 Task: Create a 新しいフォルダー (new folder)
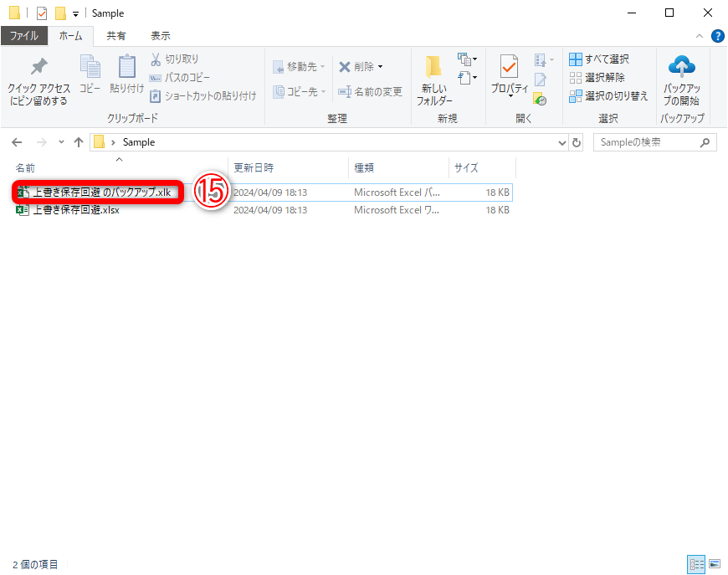[x=434, y=78]
